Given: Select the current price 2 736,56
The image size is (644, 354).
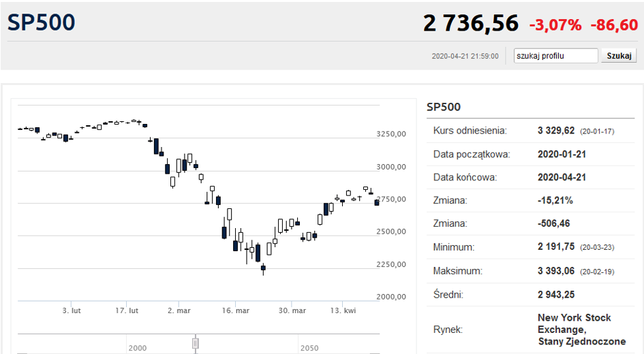Looking at the screenshot, I should [470, 23].
